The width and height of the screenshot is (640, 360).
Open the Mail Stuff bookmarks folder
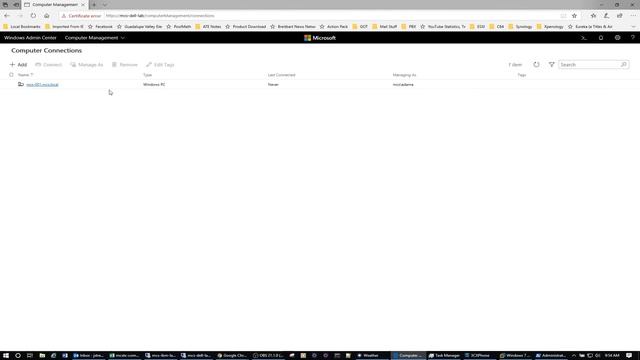click(x=384, y=27)
